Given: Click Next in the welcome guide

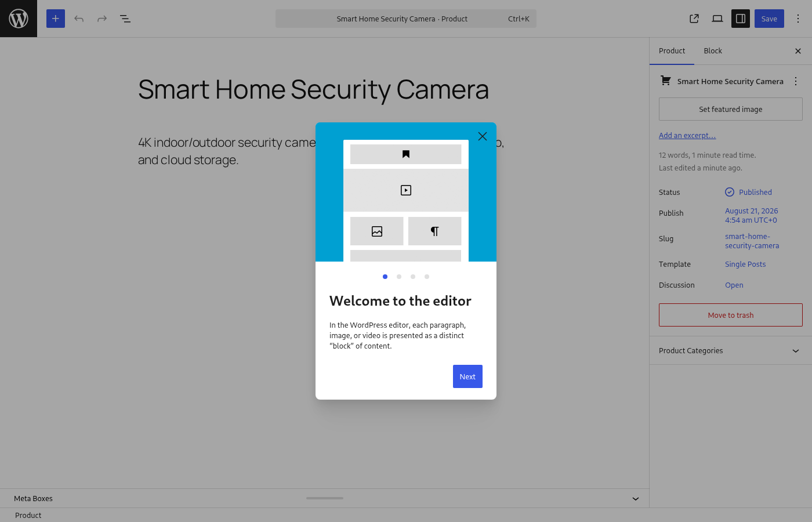Looking at the screenshot, I should tap(467, 376).
